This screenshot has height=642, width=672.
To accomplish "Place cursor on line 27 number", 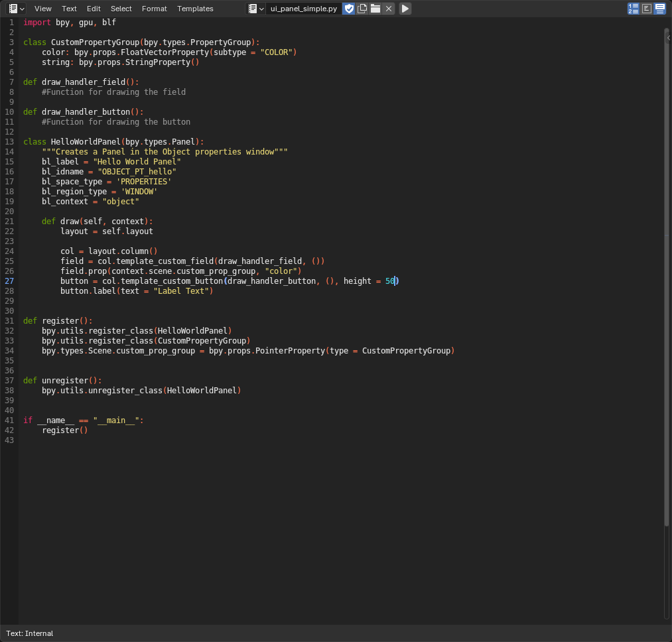I will pyautogui.click(x=9, y=281).
